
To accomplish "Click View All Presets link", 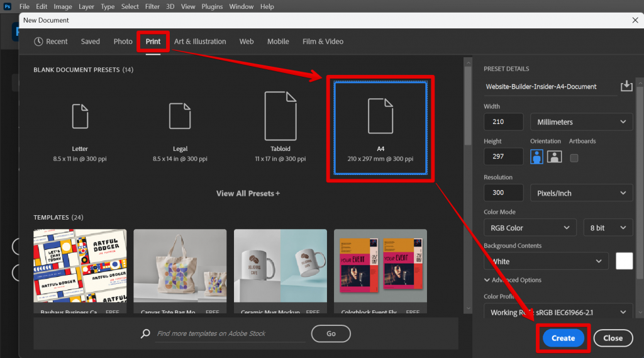I will pos(248,193).
